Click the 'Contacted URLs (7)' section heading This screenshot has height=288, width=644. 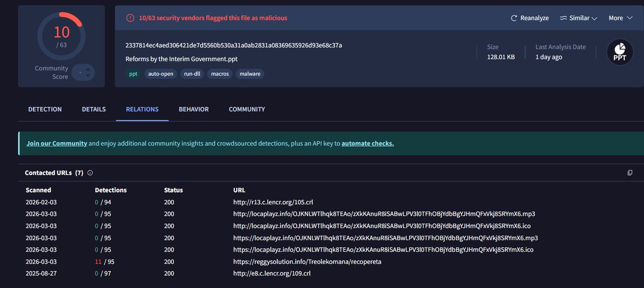[x=54, y=173]
